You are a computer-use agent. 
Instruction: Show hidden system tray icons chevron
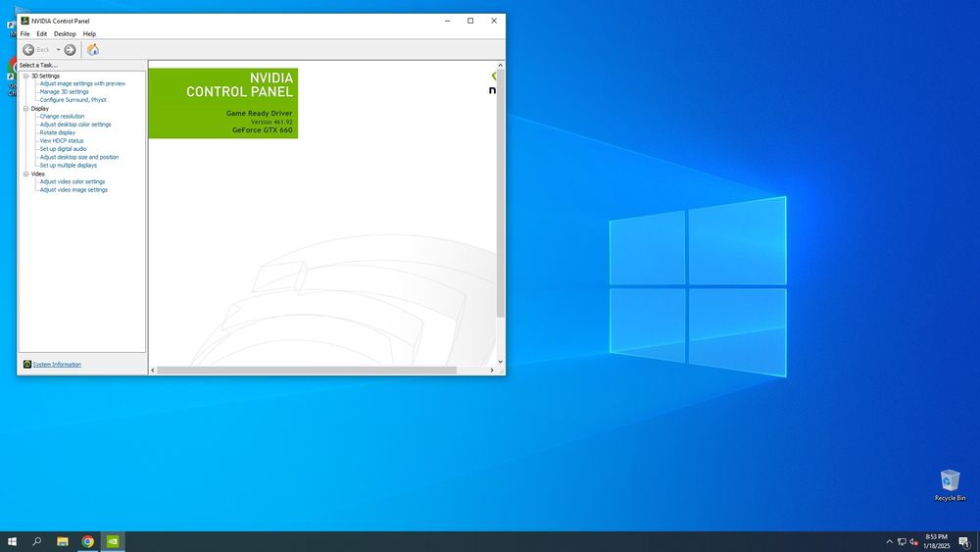tap(890, 541)
